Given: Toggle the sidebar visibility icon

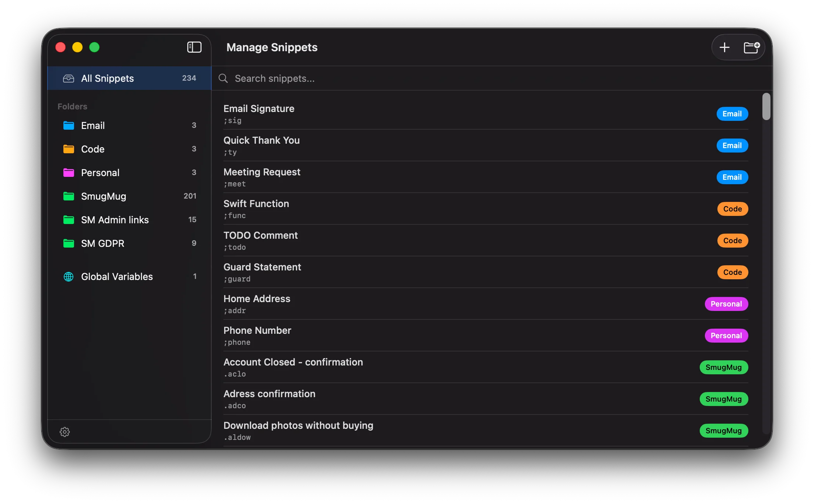Looking at the screenshot, I should (x=194, y=47).
